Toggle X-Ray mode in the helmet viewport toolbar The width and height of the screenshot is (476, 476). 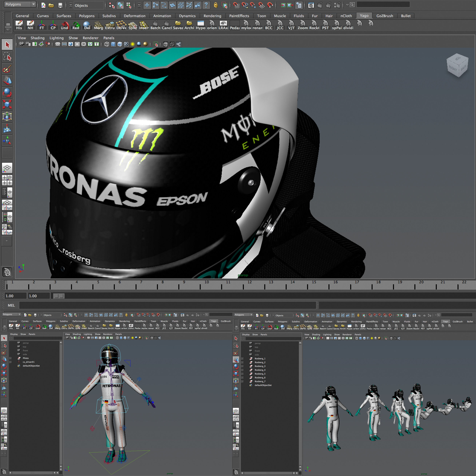pos(166,44)
